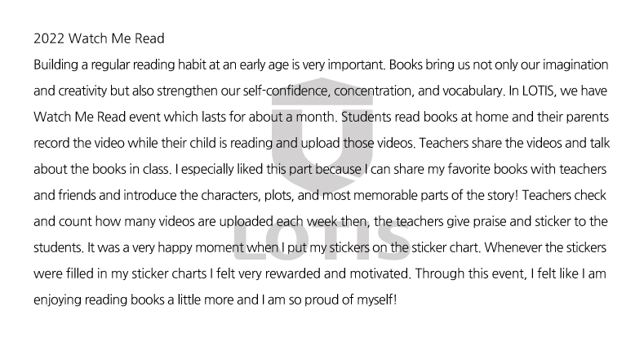This screenshot has width=644, height=351.
Task: Click the title '2022 Watch Me Read'
Action: (x=99, y=38)
